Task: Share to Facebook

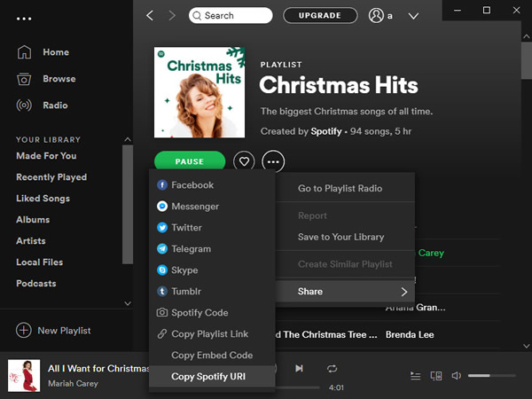Action: (212, 185)
